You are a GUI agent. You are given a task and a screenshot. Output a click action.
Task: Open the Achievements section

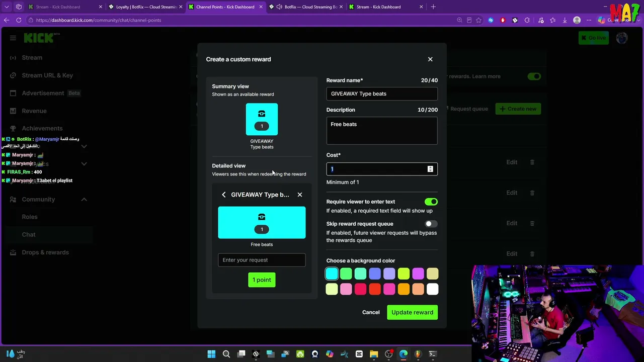coord(42,128)
